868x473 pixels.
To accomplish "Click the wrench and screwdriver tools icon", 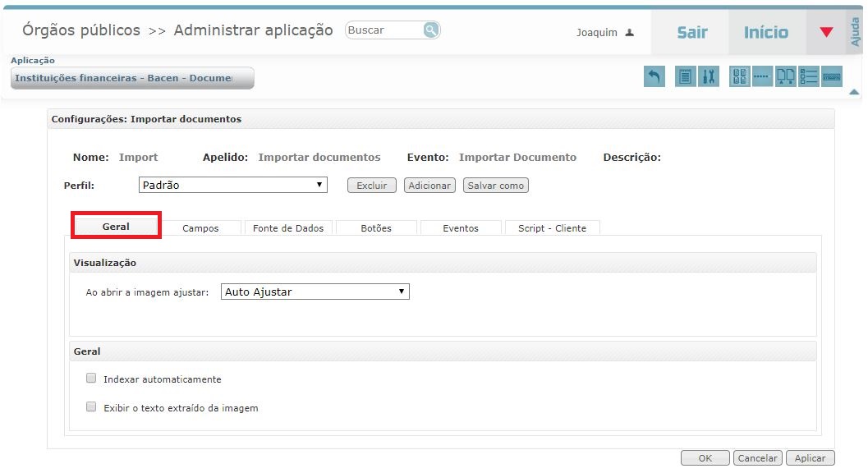I will [709, 76].
